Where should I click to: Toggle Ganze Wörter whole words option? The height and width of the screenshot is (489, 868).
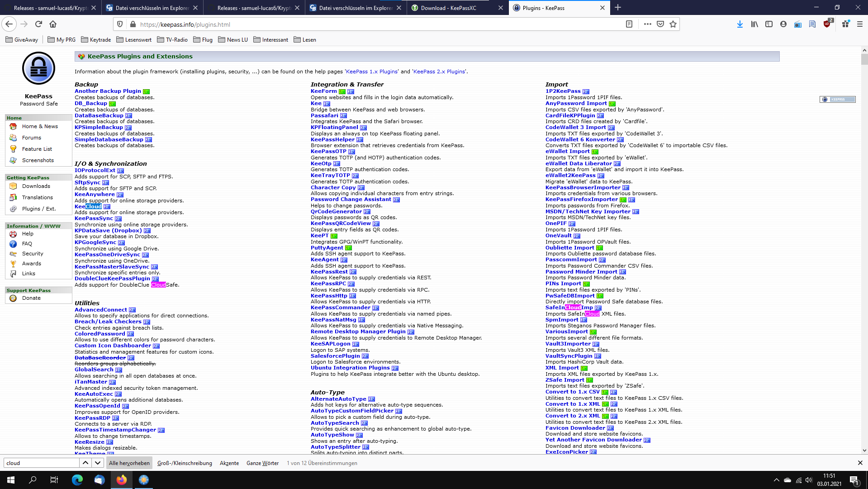262,463
